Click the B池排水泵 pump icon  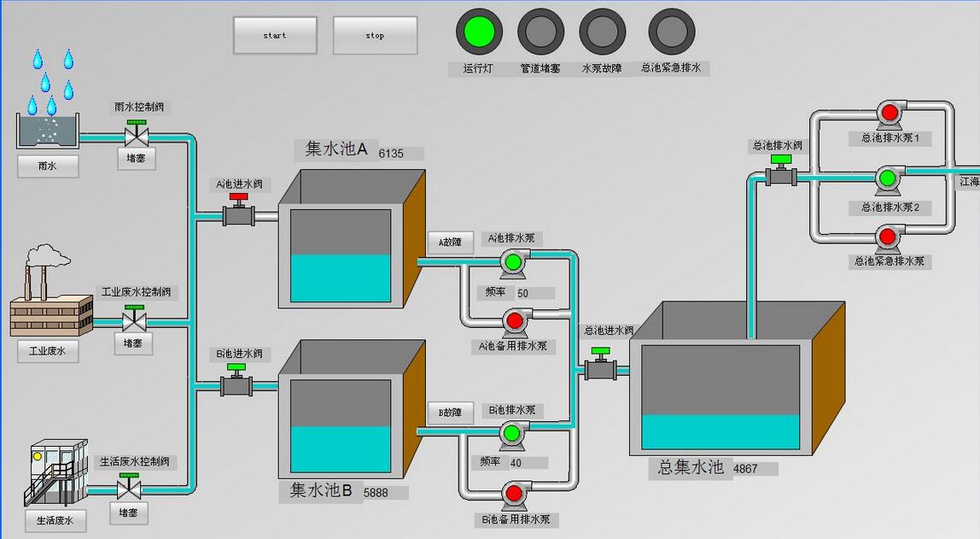pos(512,435)
